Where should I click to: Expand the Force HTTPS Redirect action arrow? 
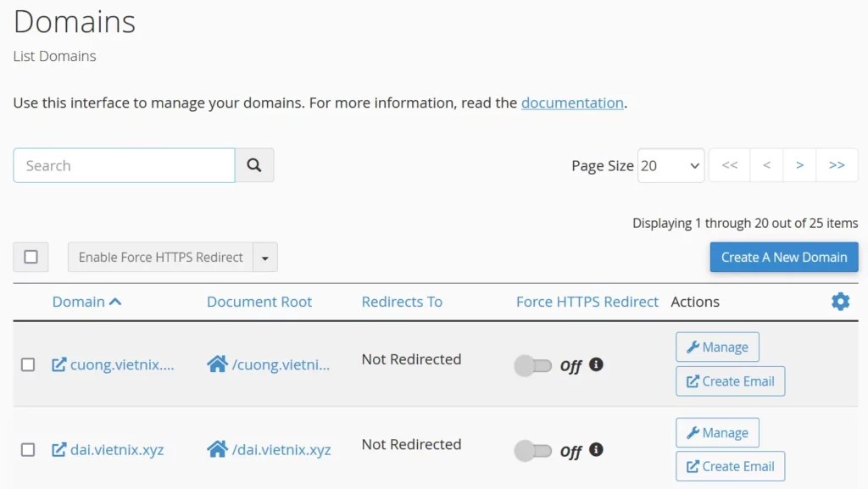click(265, 258)
